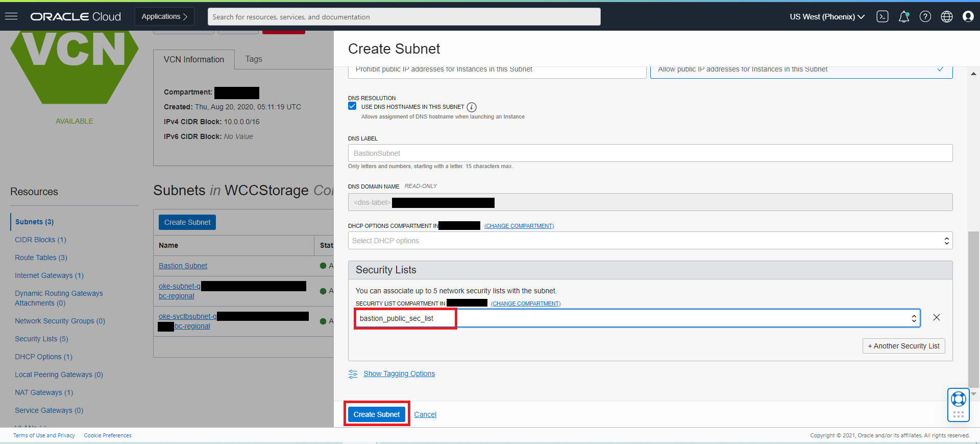Open help question mark icon
The width and height of the screenshot is (980, 444).
tap(925, 16)
